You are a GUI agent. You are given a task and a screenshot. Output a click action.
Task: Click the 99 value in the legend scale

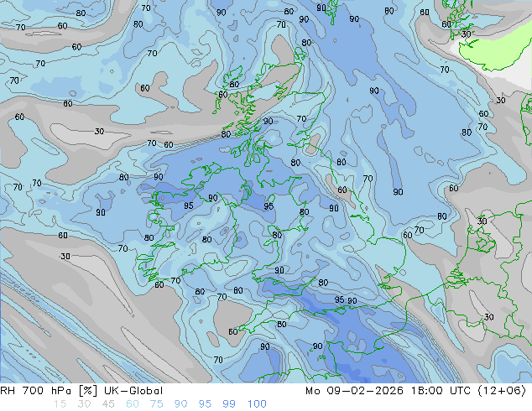[x=229, y=404]
